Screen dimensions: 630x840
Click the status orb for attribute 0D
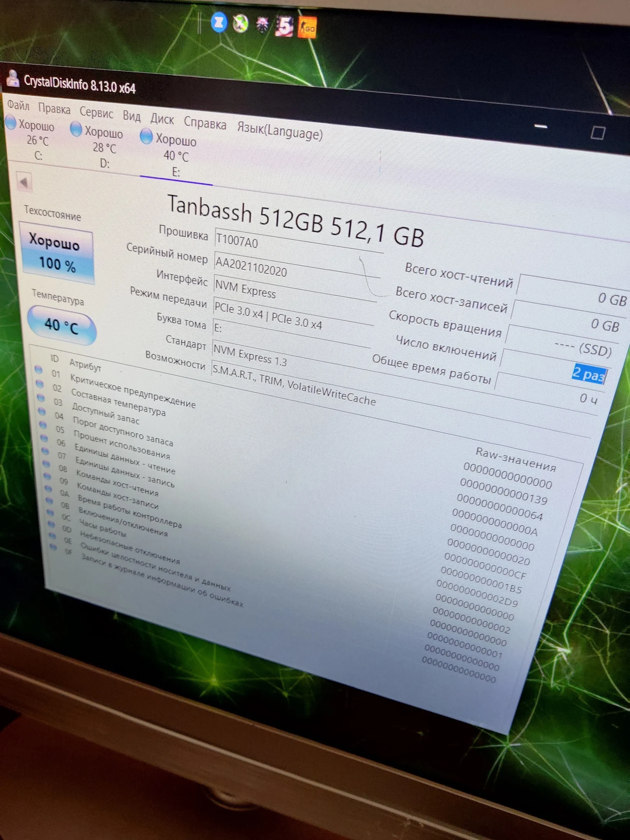(52, 524)
